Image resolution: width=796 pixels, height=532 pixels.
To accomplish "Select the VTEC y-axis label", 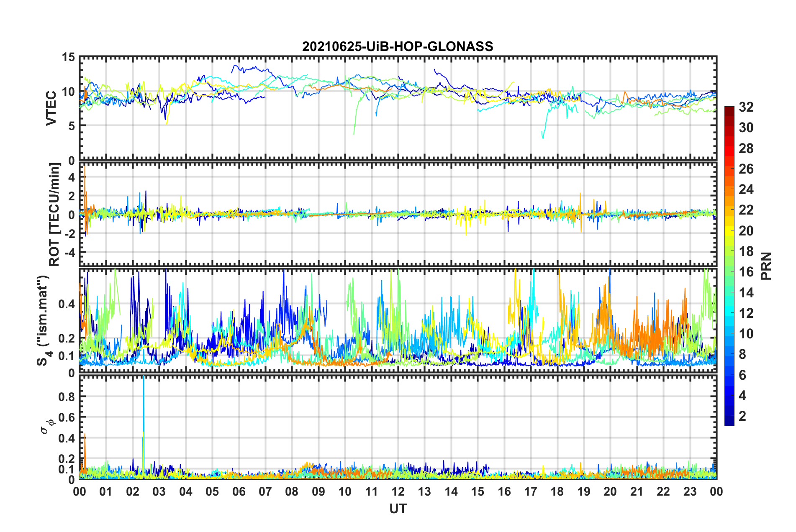I will click(51, 108).
